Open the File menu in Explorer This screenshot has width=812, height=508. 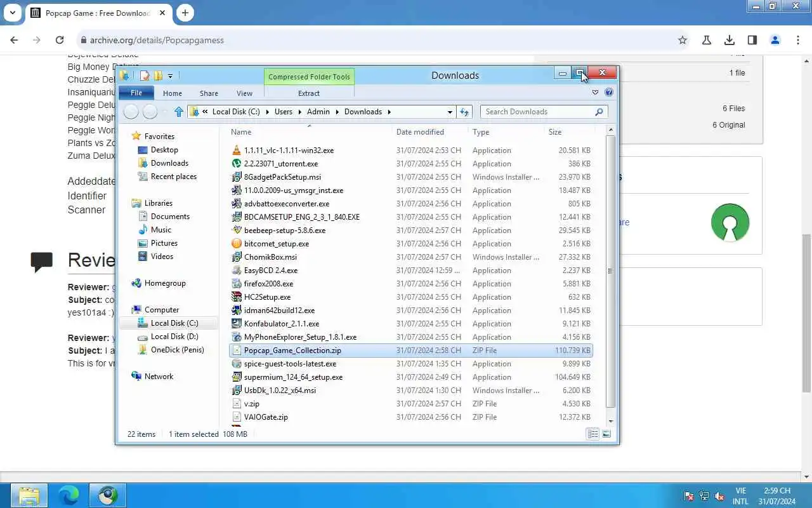pyautogui.click(x=136, y=93)
